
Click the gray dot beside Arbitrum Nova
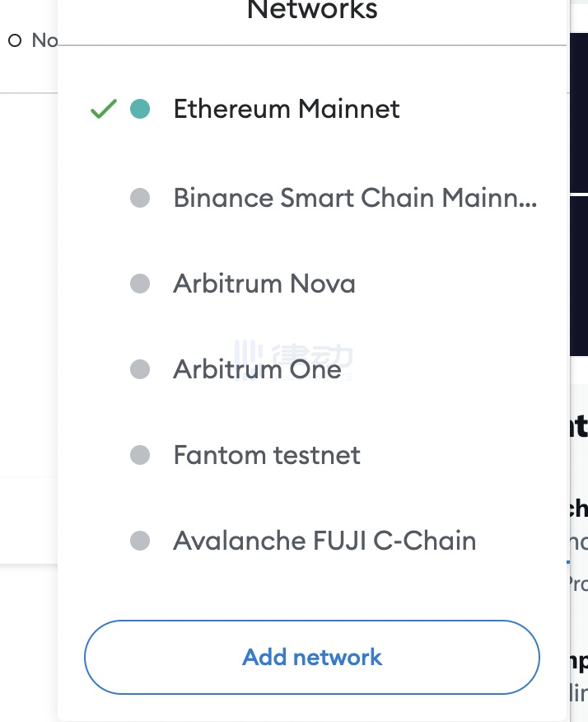tap(140, 284)
